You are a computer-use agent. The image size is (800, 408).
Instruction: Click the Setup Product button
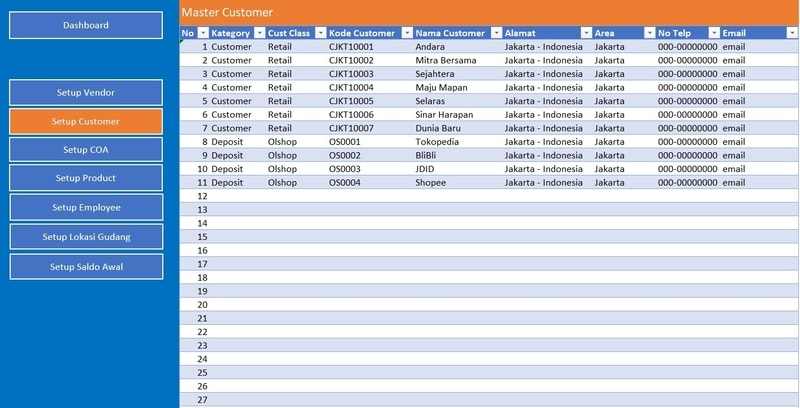pos(85,178)
